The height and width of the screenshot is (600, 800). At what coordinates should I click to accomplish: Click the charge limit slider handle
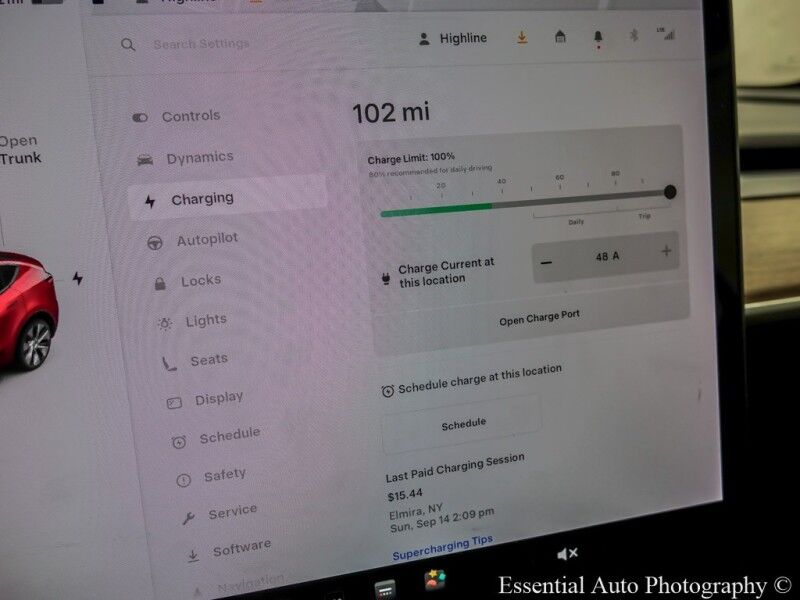pyautogui.click(x=669, y=192)
